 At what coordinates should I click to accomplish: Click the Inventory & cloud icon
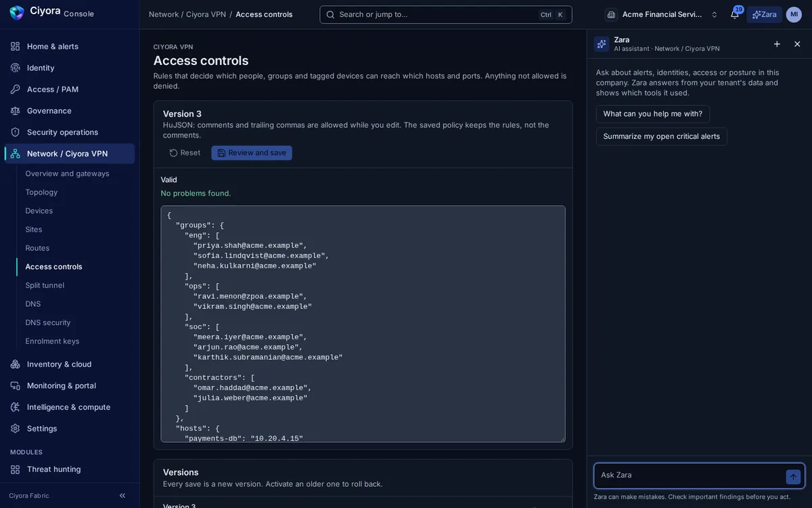pyautogui.click(x=15, y=364)
